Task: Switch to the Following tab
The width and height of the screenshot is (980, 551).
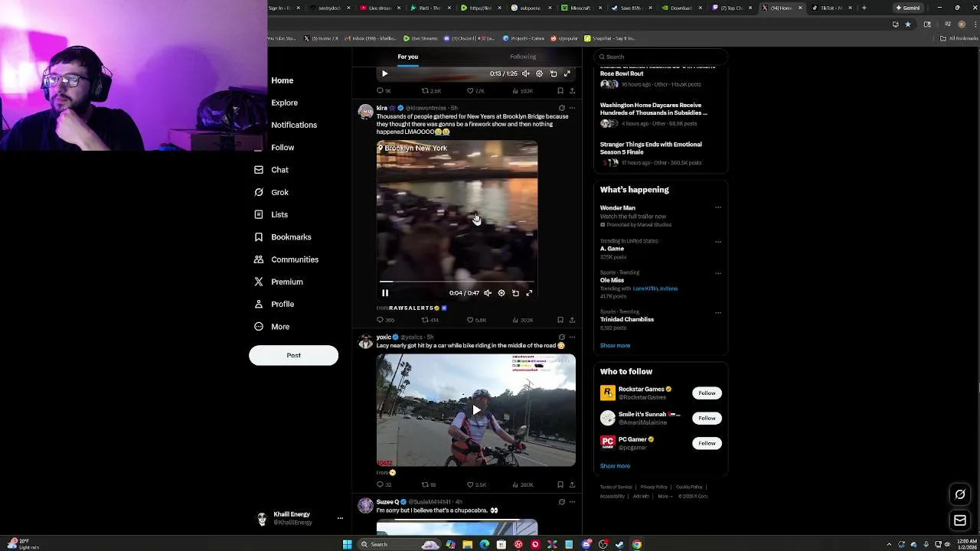Action: 523,57
